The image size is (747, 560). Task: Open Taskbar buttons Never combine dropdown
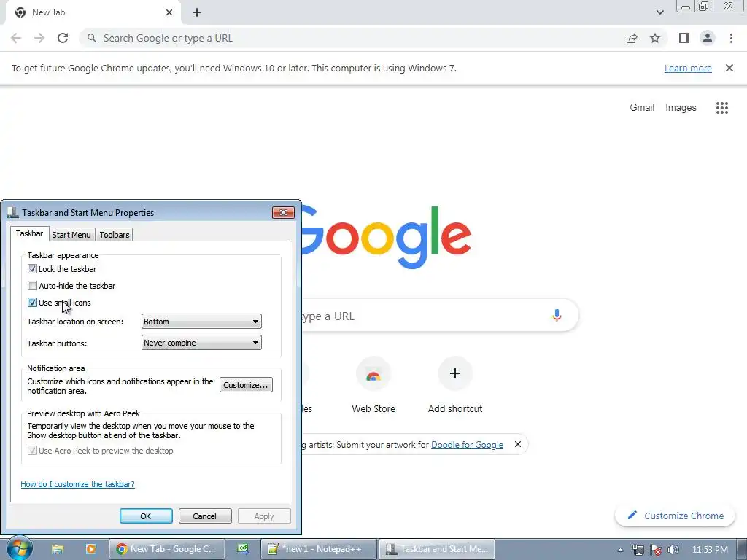pyautogui.click(x=201, y=343)
